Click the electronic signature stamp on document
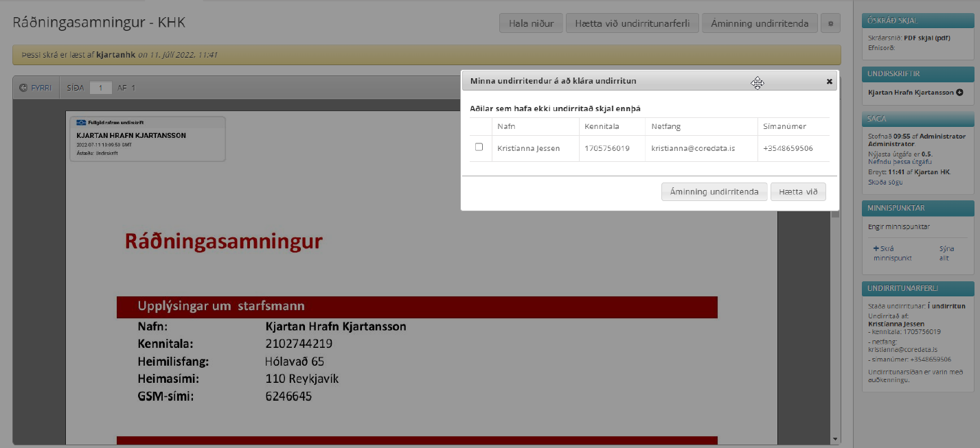This screenshot has height=448, width=980. [148, 139]
